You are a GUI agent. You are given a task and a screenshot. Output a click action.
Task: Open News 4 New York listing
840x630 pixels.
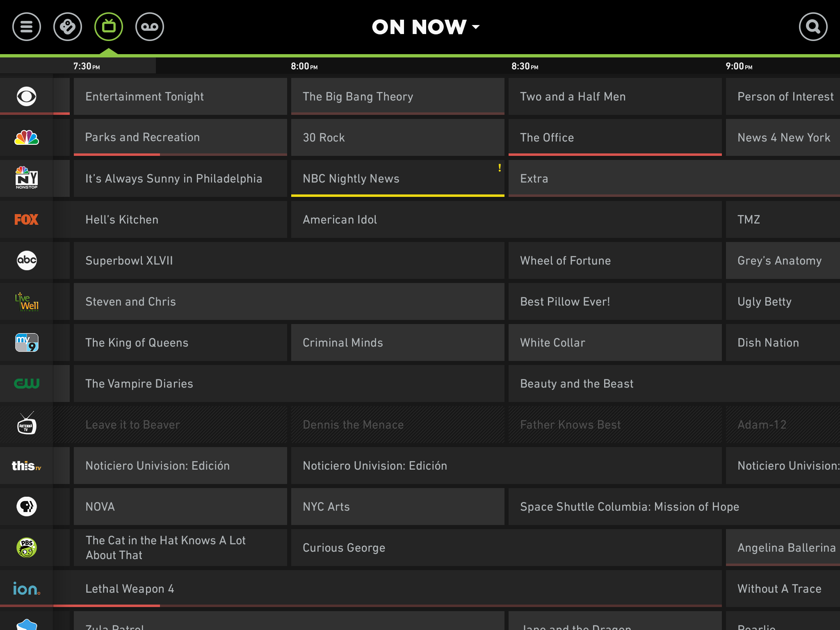pyautogui.click(x=783, y=137)
